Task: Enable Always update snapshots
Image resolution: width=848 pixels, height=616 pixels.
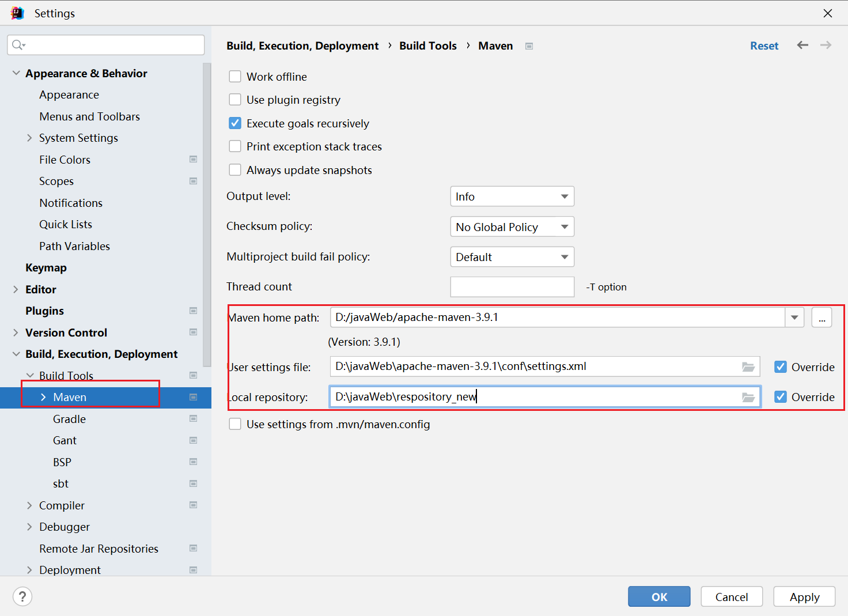Action: (x=235, y=170)
